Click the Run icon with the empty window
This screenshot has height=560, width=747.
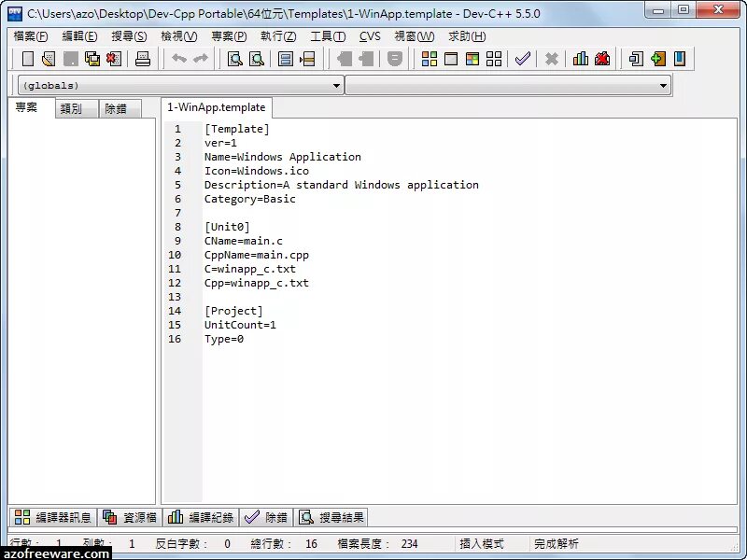451,59
